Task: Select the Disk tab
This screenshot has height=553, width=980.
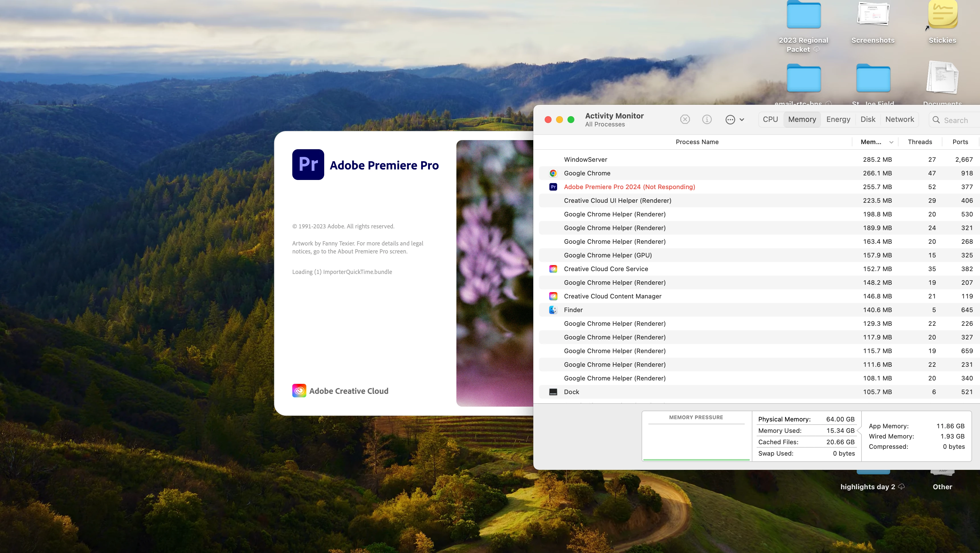Action: click(868, 119)
